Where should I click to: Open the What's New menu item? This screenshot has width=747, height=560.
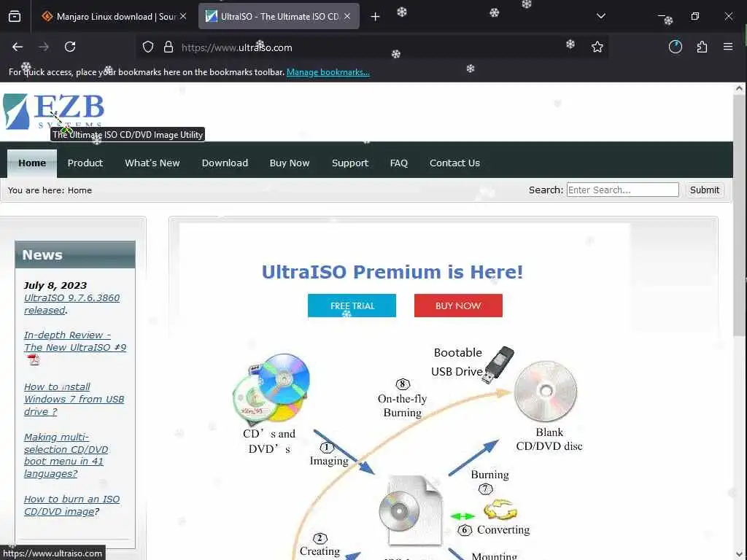click(x=152, y=163)
